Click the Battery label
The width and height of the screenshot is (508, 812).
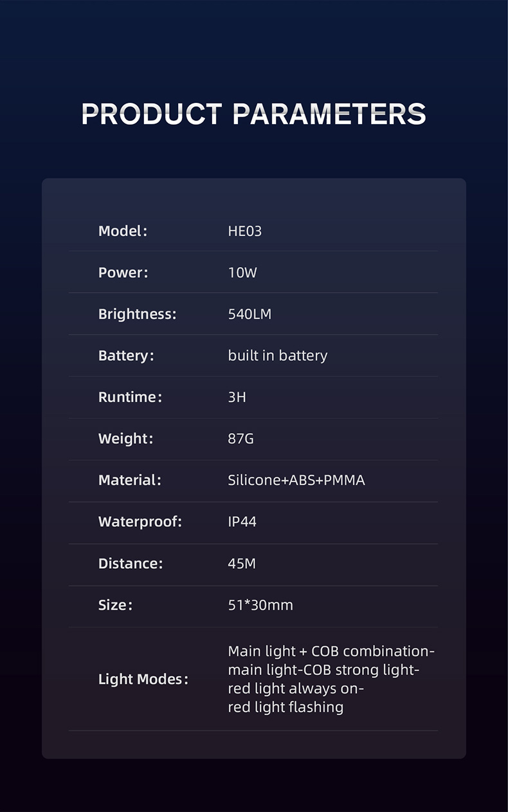tap(126, 356)
